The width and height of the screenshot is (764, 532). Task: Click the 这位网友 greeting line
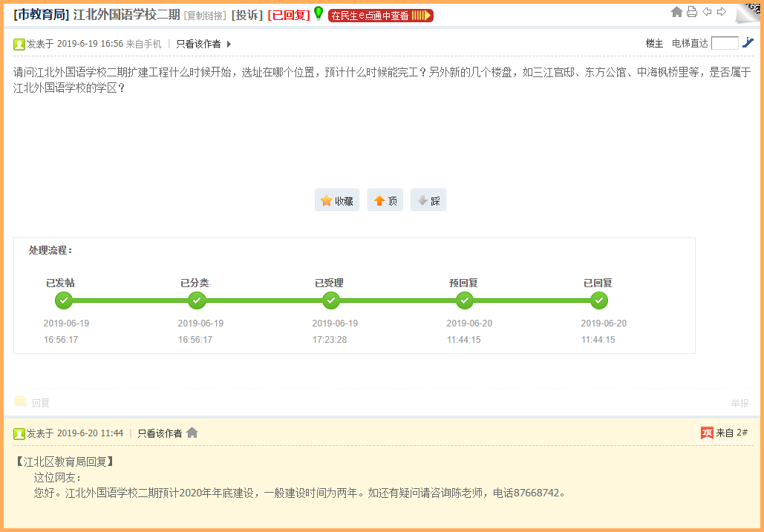point(57,478)
